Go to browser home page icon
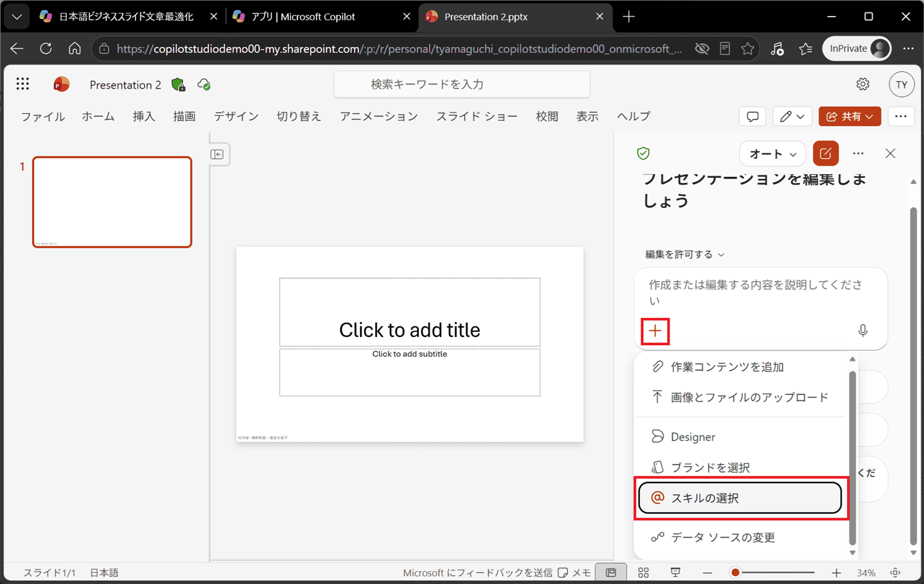 75,49
